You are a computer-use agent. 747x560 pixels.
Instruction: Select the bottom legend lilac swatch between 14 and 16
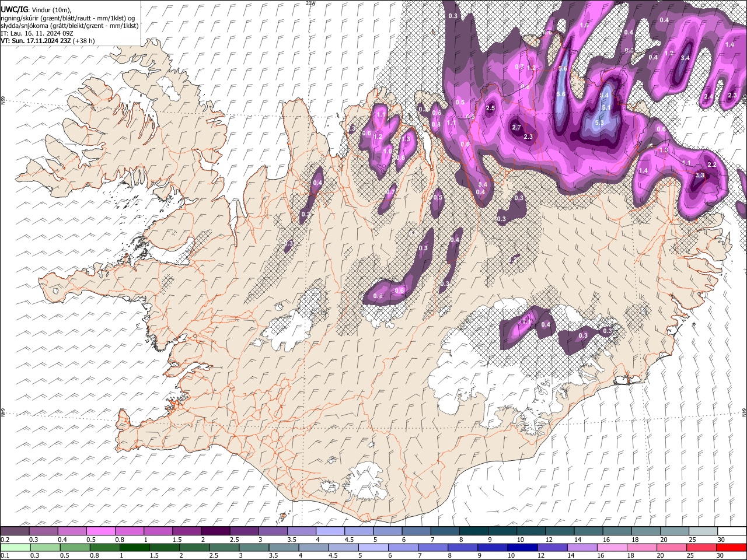click(581, 547)
